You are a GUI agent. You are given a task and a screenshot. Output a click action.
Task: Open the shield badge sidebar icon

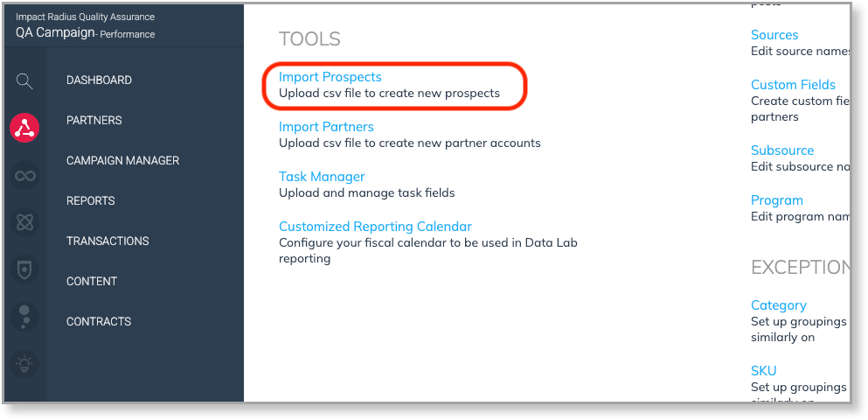pyautogui.click(x=24, y=269)
